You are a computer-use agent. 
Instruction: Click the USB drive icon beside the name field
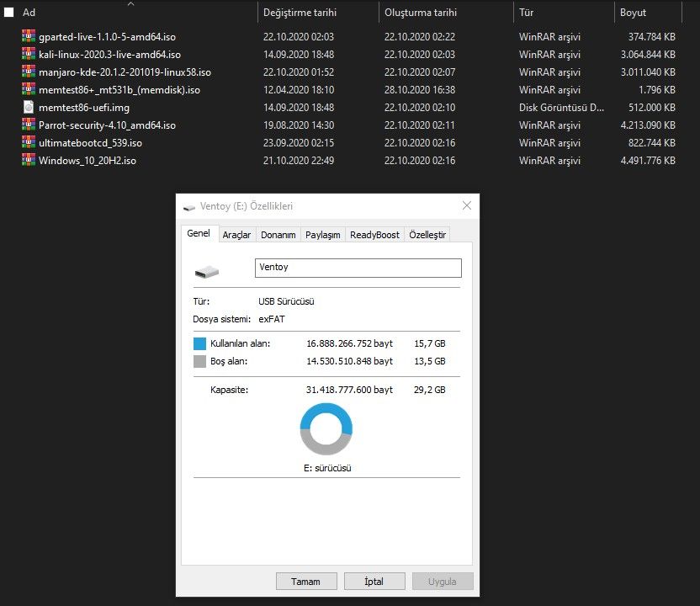[207, 272]
